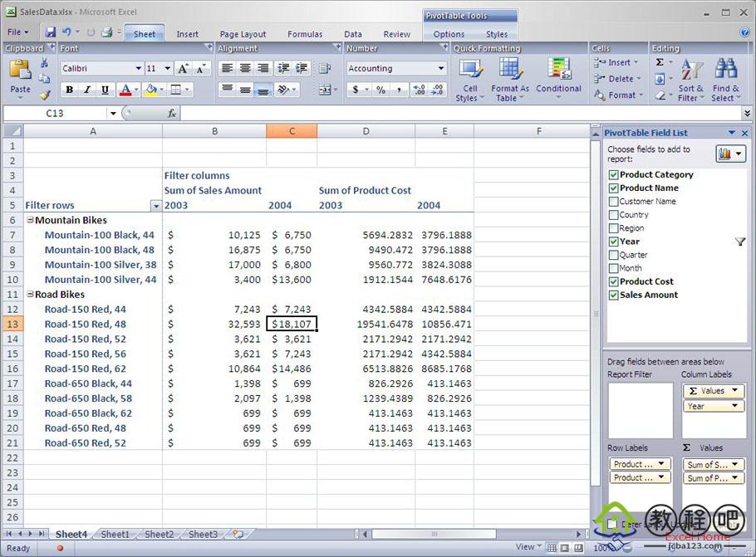Open the Values column label dropdown
The image size is (756, 557).
coord(734,391)
